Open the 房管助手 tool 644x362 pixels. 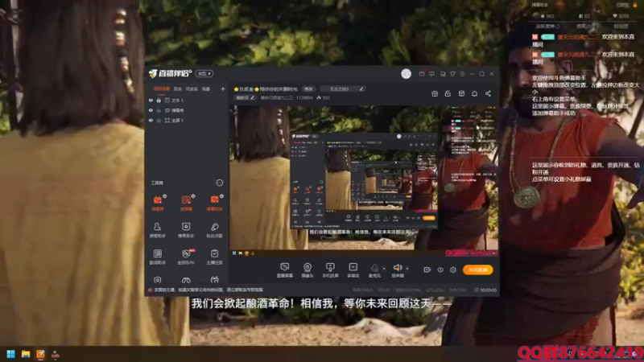click(158, 230)
